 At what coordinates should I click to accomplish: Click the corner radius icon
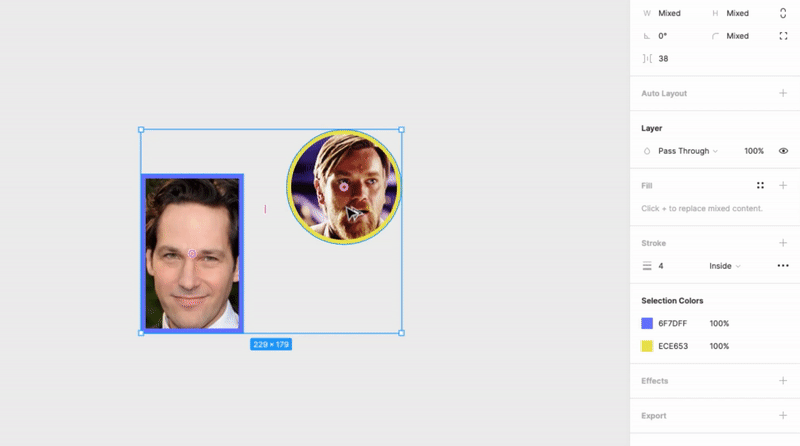pyautogui.click(x=715, y=36)
